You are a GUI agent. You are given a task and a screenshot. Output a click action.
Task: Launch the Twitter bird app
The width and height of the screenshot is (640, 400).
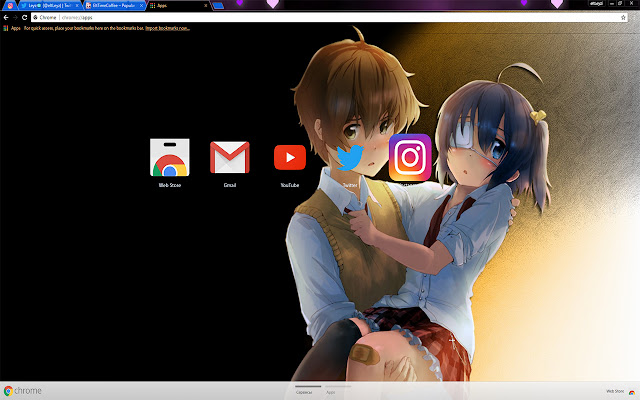(x=350, y=158)
